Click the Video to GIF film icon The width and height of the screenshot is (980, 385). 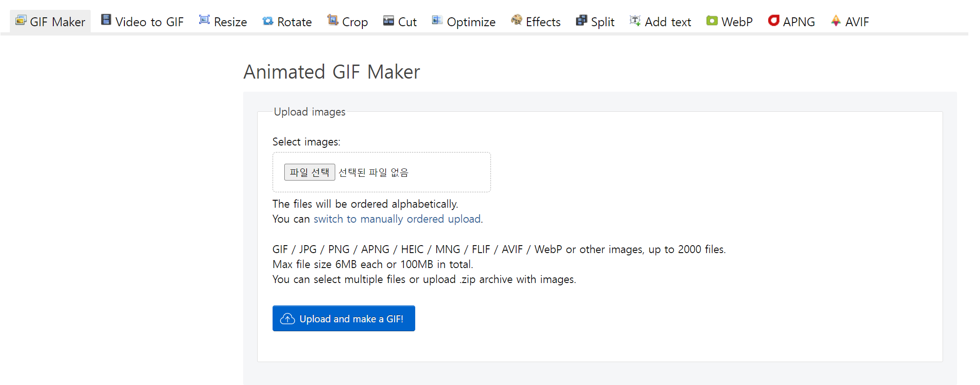coord(106,20)
